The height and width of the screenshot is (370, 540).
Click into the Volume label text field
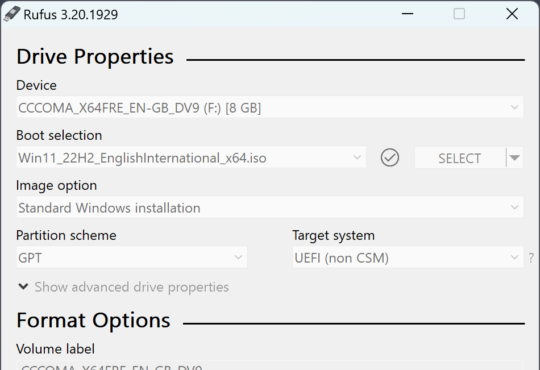[x=270, y=365]
